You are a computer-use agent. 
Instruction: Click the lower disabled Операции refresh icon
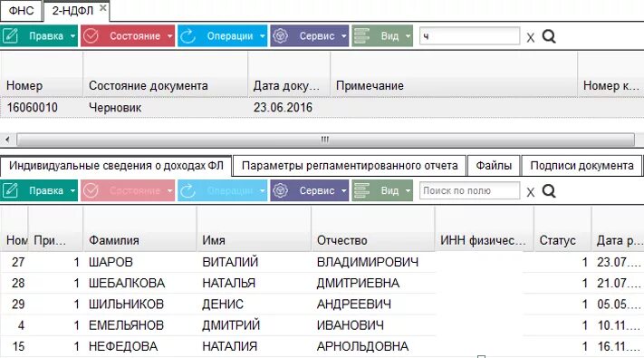[187, 190]
